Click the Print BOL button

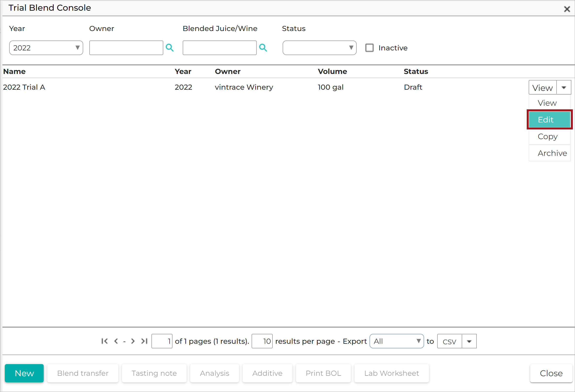[x=323, y=373]
